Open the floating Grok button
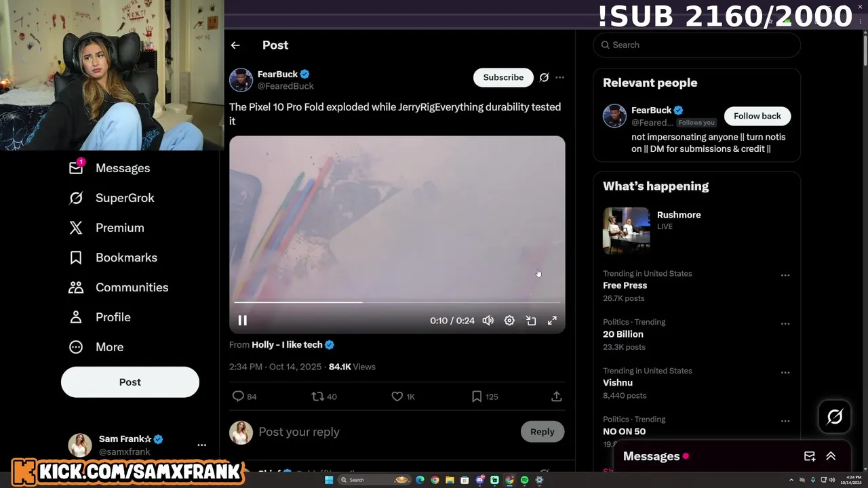868x488 pixels. click(835, 416)
